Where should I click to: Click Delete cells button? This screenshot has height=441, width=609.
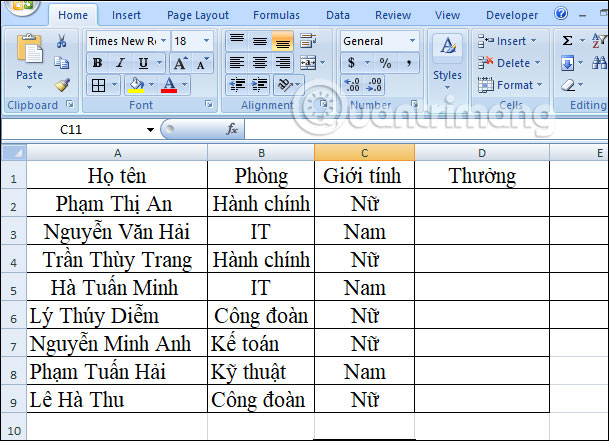point(509,63)
